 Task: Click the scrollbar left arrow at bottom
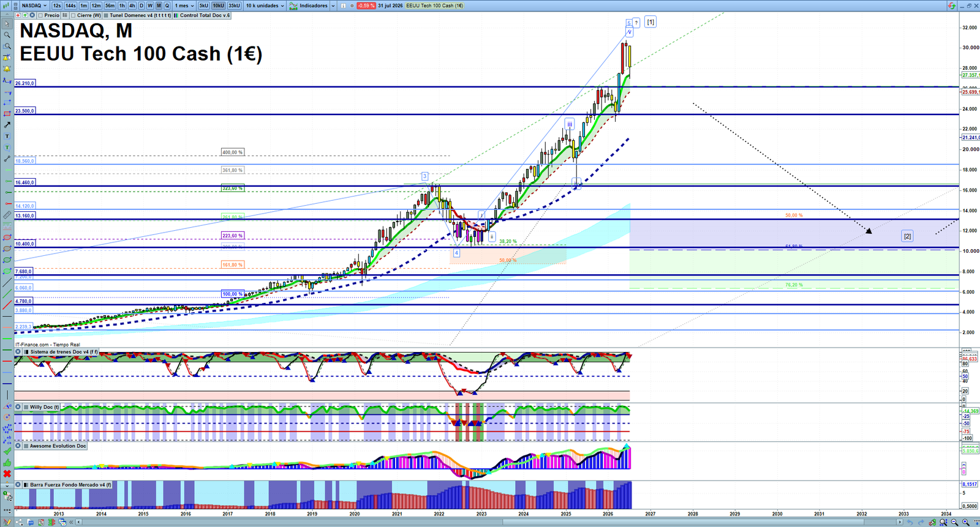tap(78, 522)
